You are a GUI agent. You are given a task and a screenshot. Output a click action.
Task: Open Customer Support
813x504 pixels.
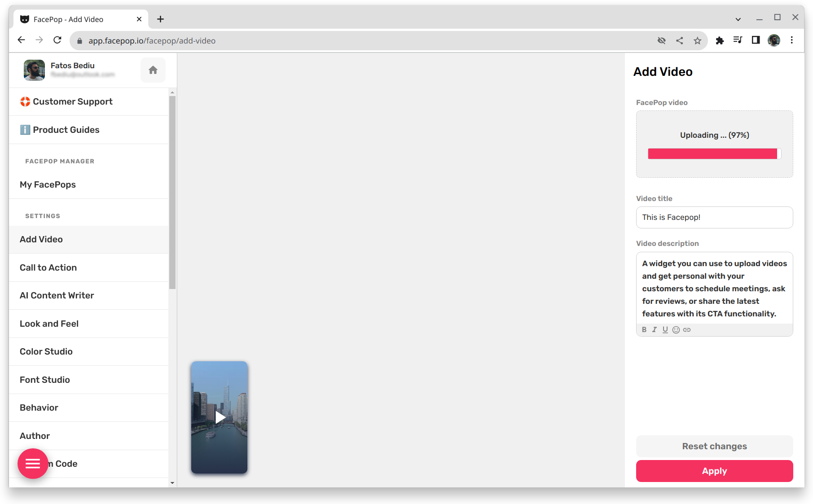[89, 102]
